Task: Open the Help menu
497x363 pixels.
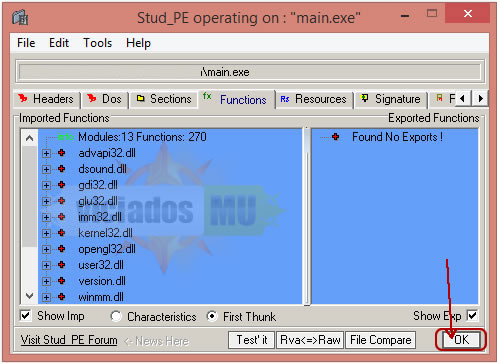Action: point(138,43)
